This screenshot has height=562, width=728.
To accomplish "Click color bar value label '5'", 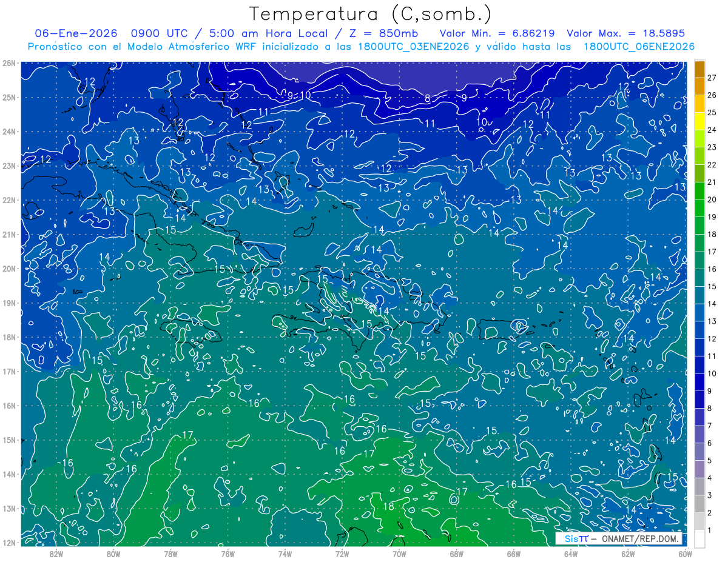I will (x=710, y=461).
